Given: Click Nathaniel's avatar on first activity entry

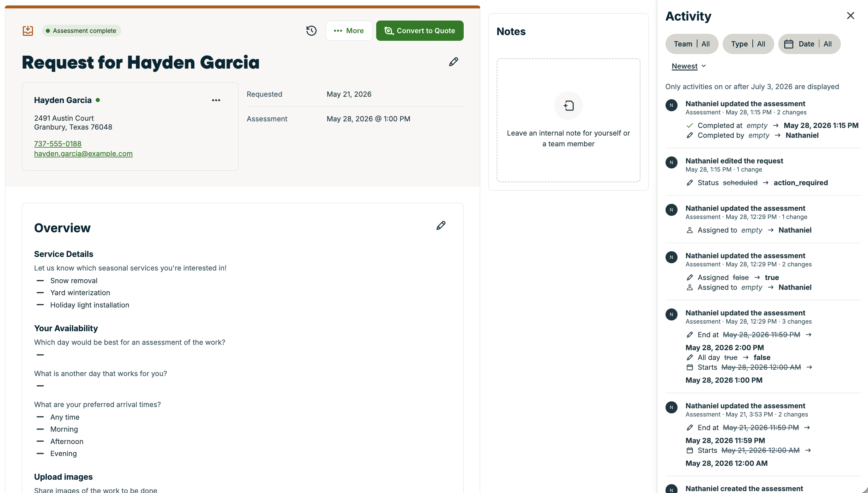Looking at the screenshot, I should pos(672,105).
